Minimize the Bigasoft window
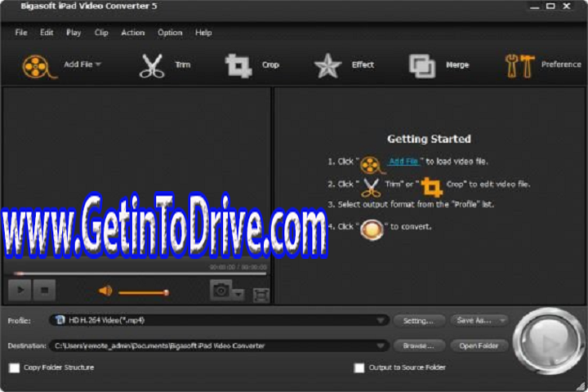The image size is (588, 392). coord(534,7)
